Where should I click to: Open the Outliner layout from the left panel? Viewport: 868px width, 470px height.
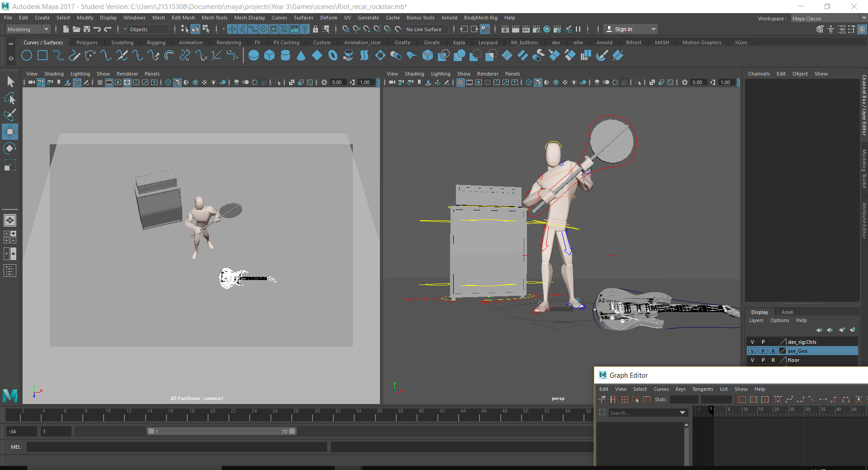[10, 271]
